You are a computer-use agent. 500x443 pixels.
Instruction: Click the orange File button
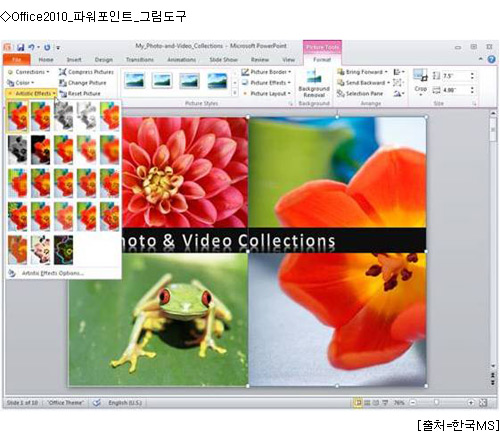click(x=17, y=60)
